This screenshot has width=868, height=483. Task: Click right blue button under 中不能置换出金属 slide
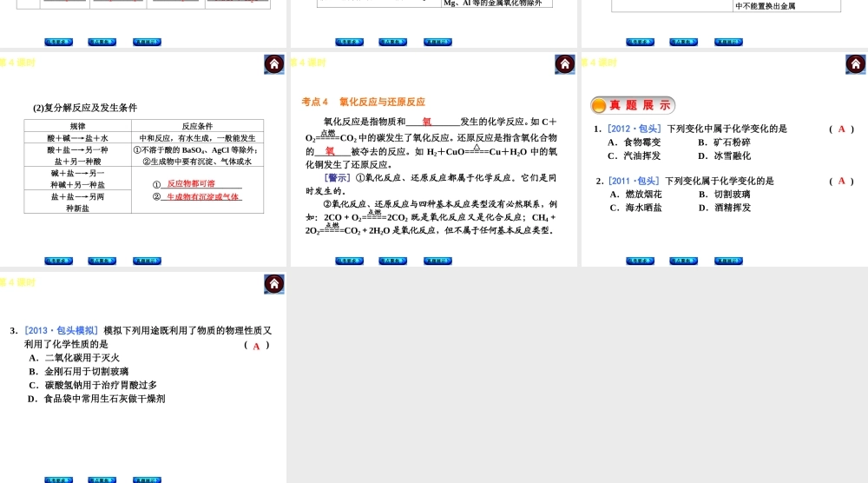pyautogui.click(x=728, y=42)
